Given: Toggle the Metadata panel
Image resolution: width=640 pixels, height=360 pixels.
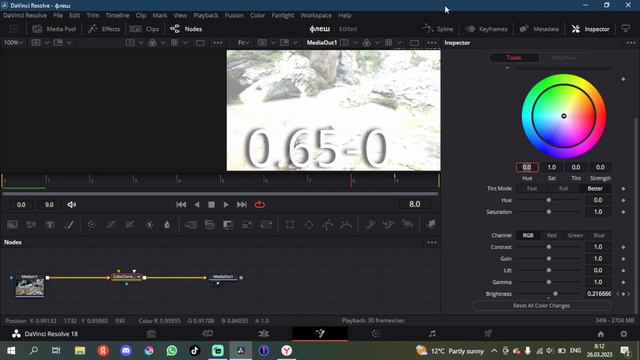Looking at the screenshot, I should [539, 29].
